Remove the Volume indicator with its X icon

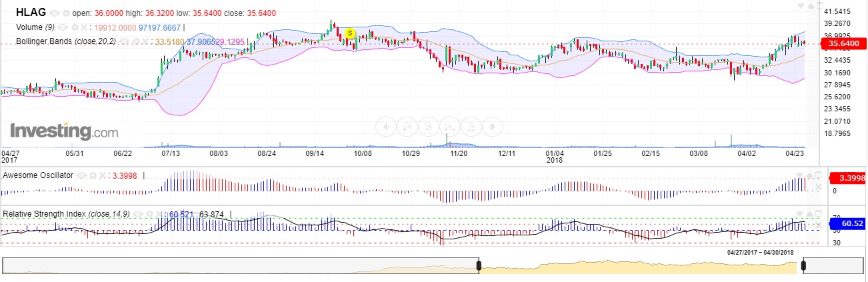pos(85,27)
